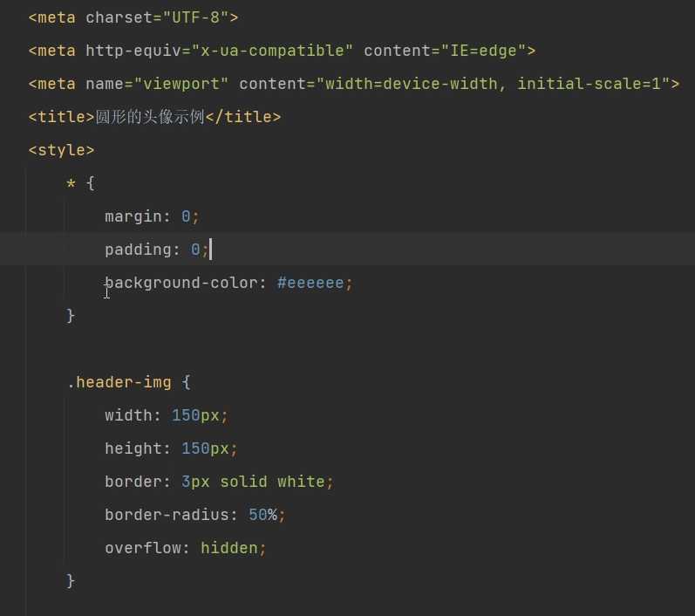Click the universal * selector line
The width and height of the screenshot is (695, 616).
80,183
